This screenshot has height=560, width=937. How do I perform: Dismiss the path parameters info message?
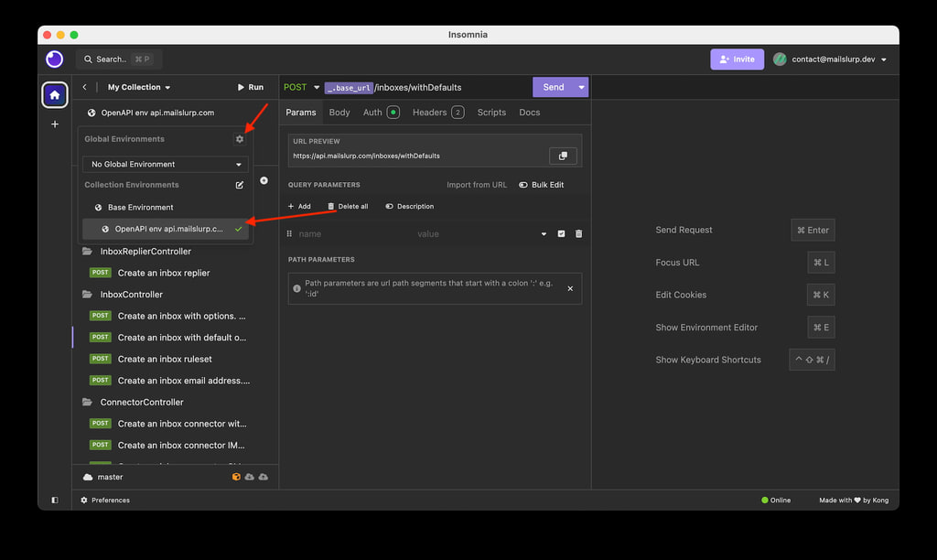tap(570, 288)
